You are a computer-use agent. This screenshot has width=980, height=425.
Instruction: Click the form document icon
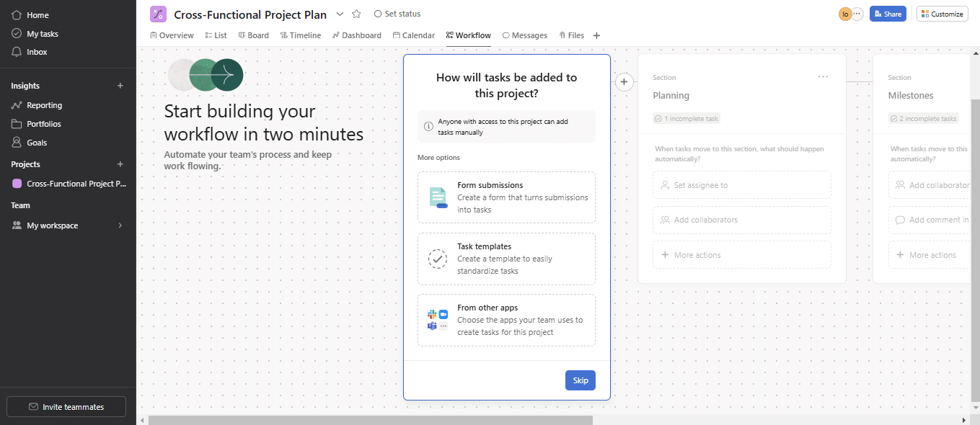(x=438, y=197)
